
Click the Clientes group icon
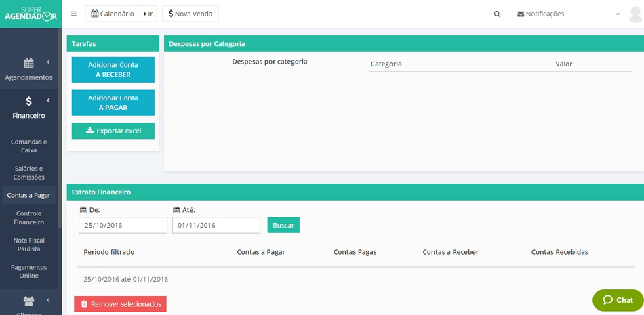tap(28, 301)
